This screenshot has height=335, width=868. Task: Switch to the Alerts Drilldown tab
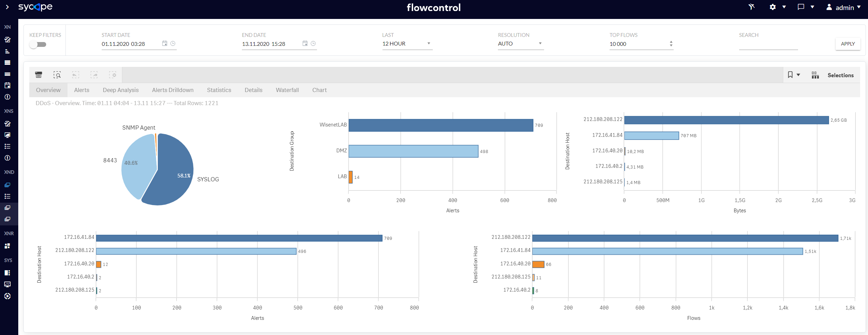173,90
